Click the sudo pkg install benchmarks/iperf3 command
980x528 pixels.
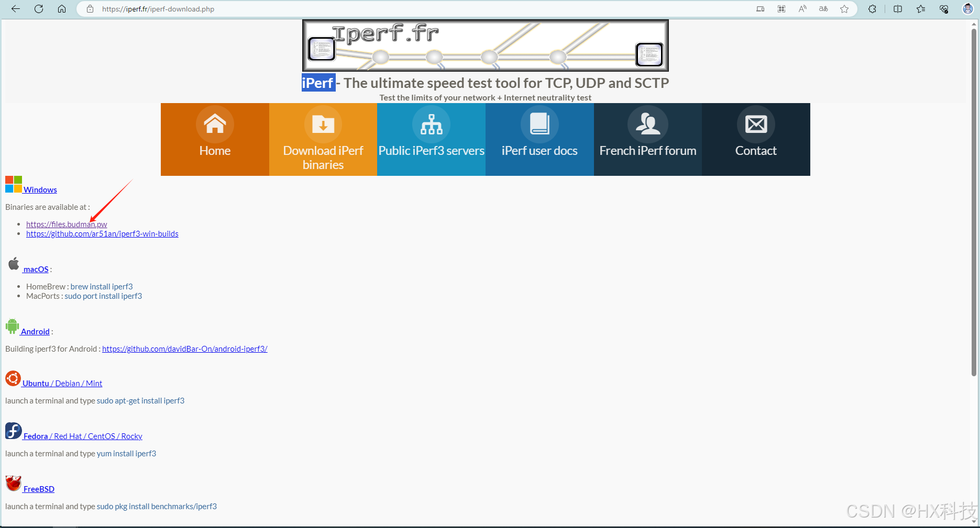click(x=157, y=506)
